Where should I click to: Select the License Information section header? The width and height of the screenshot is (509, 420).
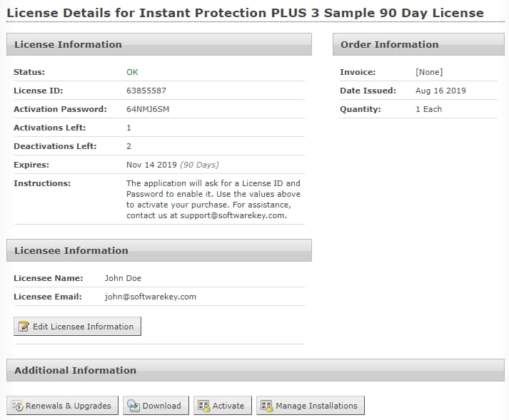tap(159, 44)
